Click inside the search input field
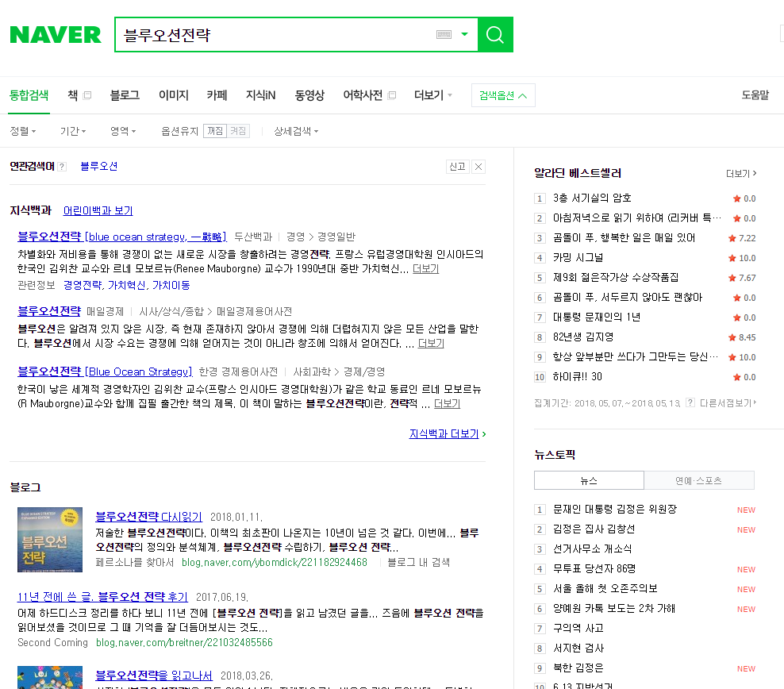 pos(278,34)
